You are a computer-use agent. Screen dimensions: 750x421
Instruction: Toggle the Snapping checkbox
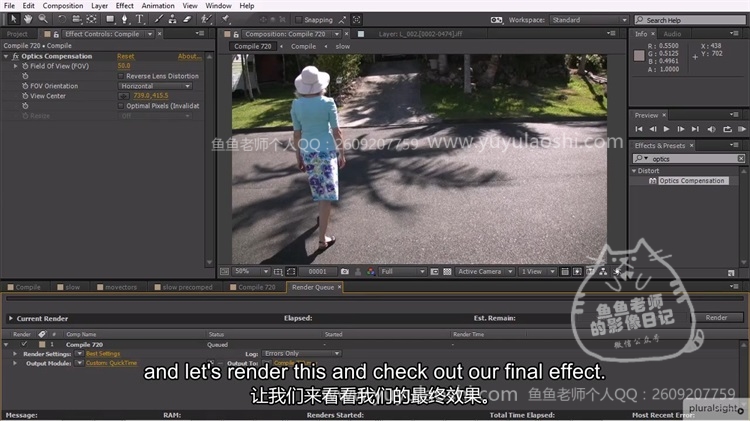(x=298, y=19)
